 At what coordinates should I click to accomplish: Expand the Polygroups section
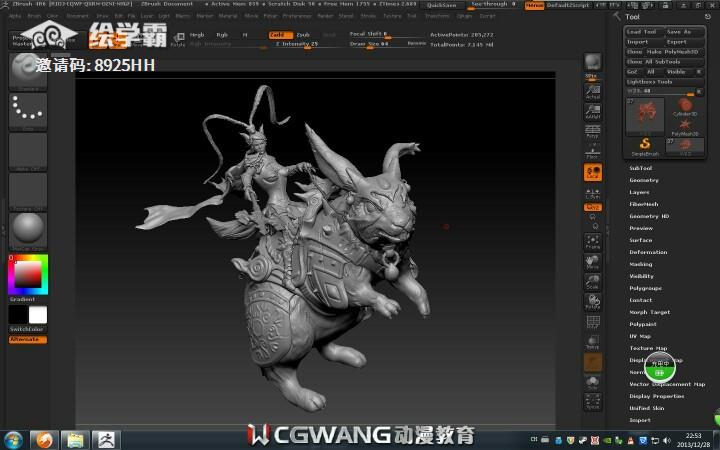646,288
